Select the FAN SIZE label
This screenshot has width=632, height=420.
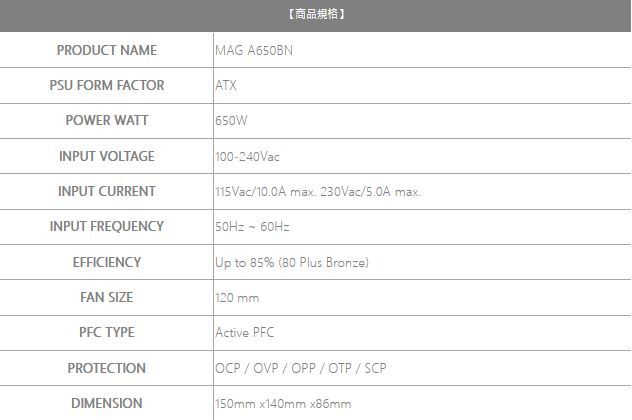[107, 297]
